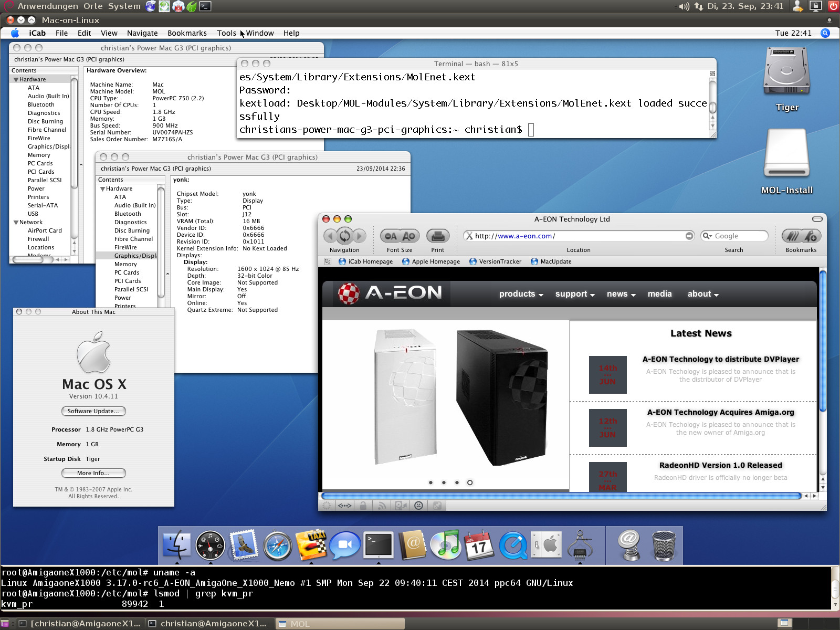Click the Go arrow in the location field
The image size is (840, 630).
pos(689,236)
